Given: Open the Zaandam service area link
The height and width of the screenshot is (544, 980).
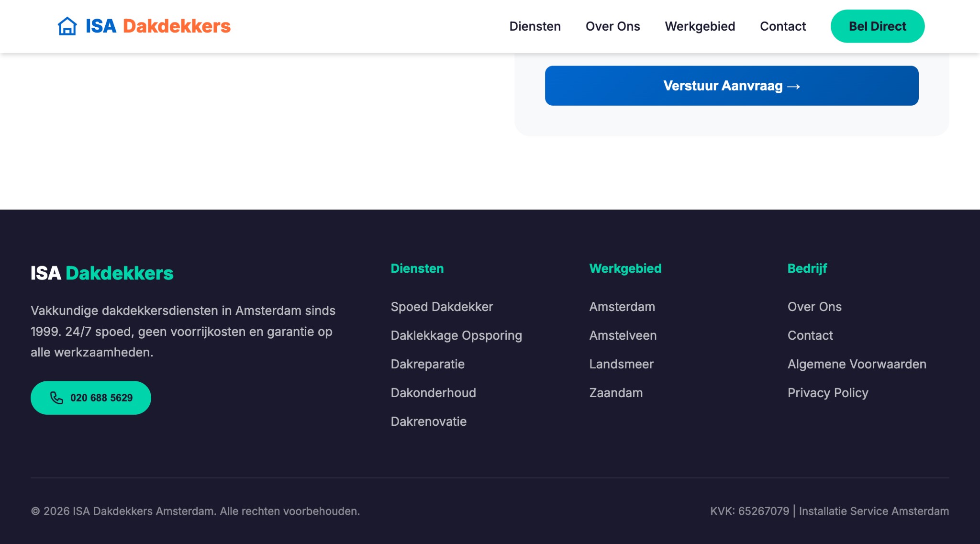Looking at the screenshot, I should click(616, 393).
